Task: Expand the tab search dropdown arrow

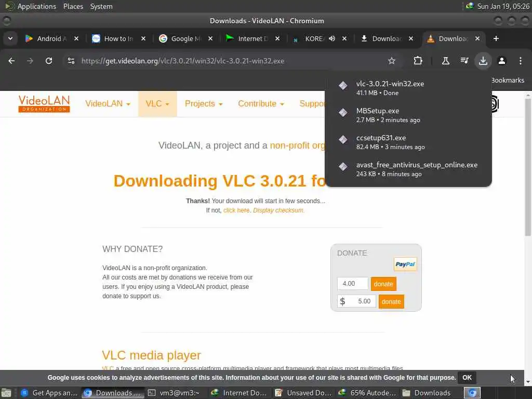Action: 10,38
